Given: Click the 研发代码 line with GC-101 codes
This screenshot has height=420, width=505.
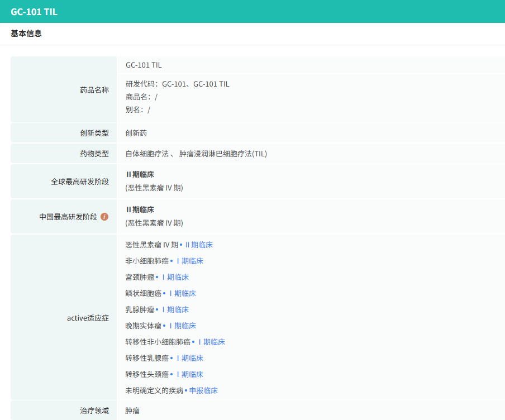Looking at the screenshot, I should 177,84.
